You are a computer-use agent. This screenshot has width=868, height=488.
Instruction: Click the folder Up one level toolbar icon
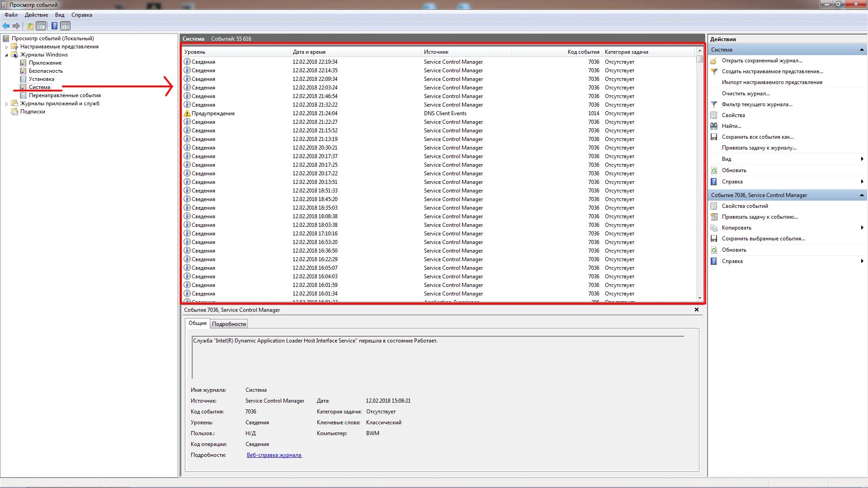[30, 26]
